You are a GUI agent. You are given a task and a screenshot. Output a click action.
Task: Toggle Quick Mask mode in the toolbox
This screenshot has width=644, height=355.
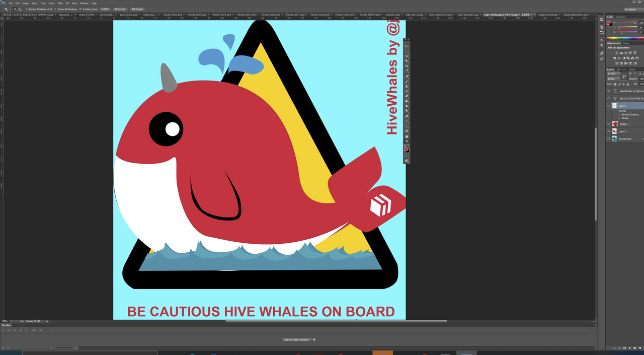pyautogui.click(x=407, y=156)
